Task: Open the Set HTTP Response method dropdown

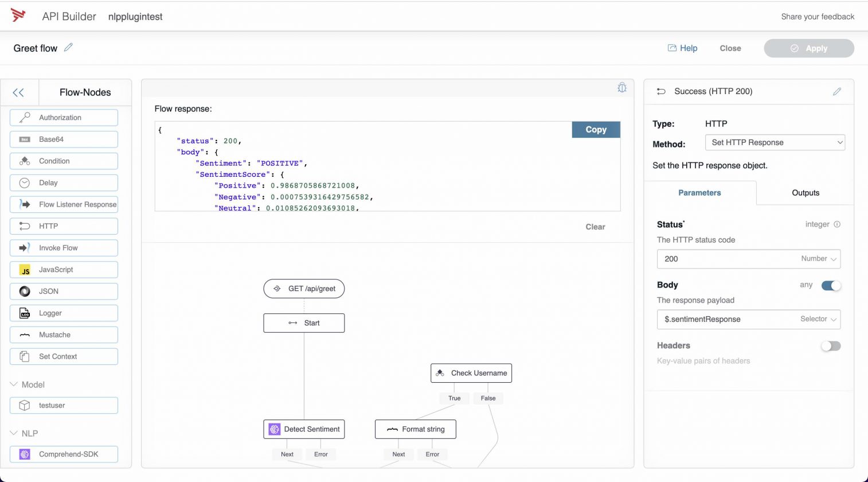Action: pyautogui.click(x=775, y=142)
